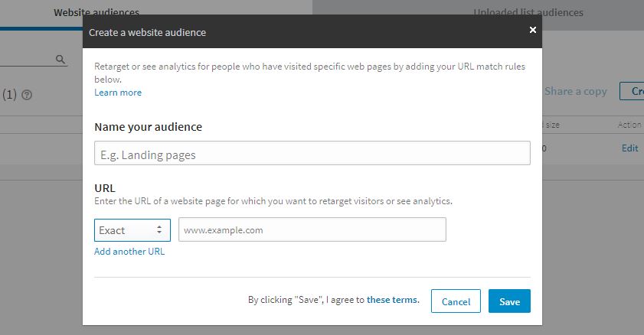Click the partially visible Create button

coord(634,91)
